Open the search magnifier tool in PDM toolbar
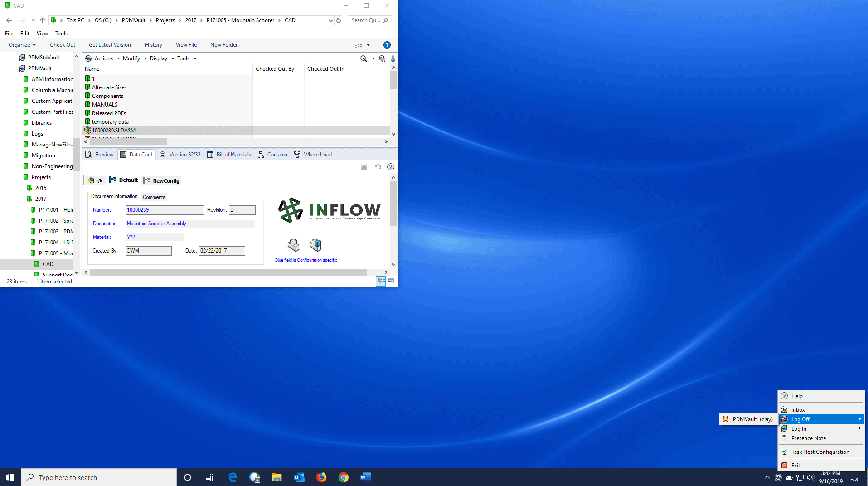The image size is (868, 486). (364, 58)
